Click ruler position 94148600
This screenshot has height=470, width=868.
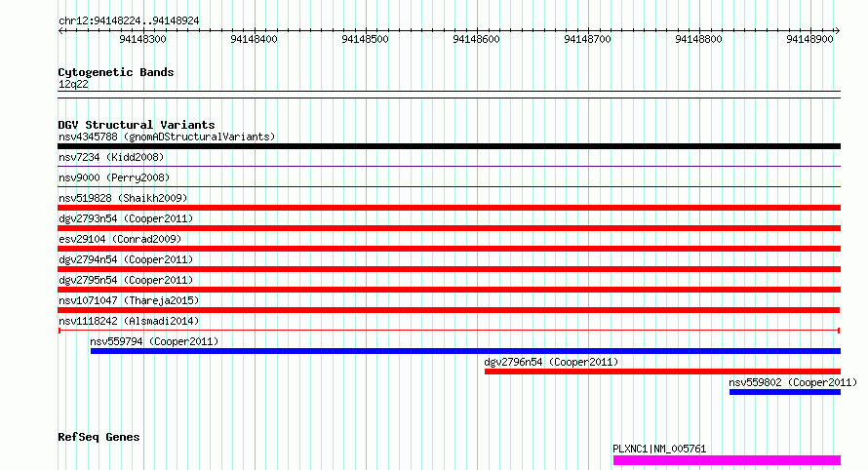[476, 39]
